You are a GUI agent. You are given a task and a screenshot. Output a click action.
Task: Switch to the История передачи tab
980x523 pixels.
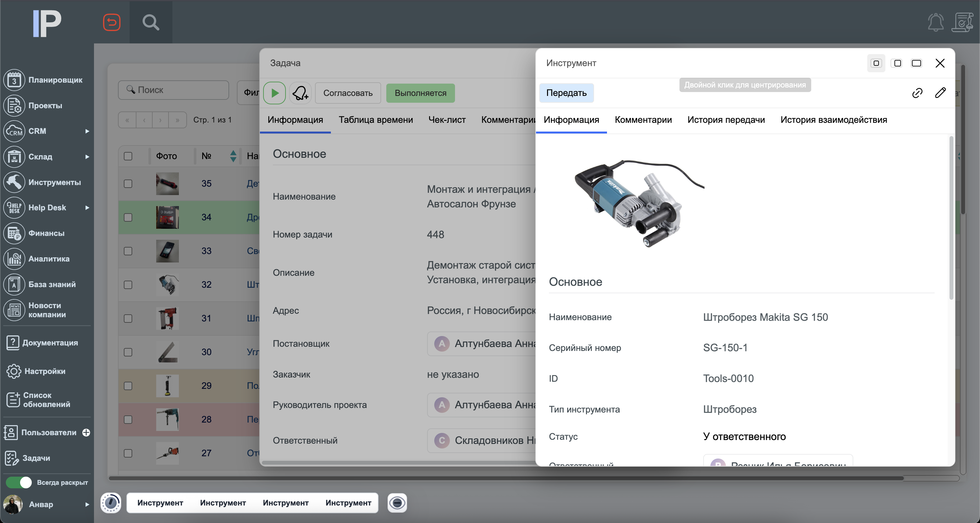(726, 120)
